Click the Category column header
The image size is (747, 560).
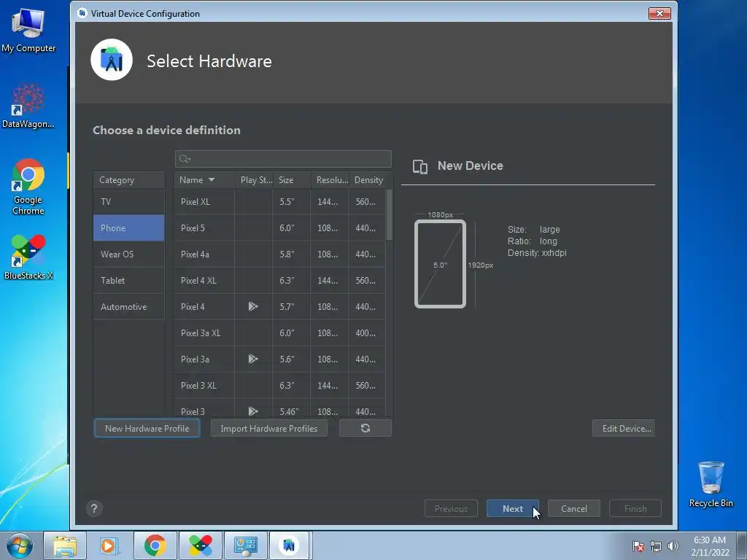click(x=128, y=179)
